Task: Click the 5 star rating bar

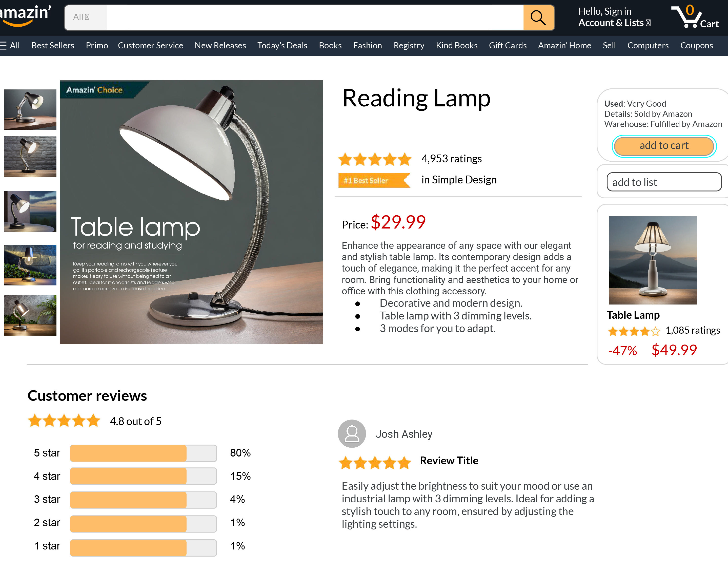Action: (143, 453)
